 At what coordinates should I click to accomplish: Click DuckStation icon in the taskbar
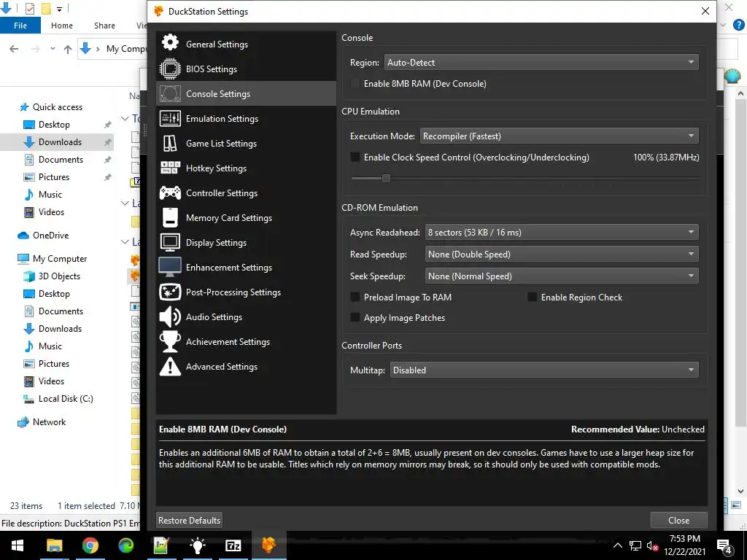pyautogui.click(x=268, y=545)
